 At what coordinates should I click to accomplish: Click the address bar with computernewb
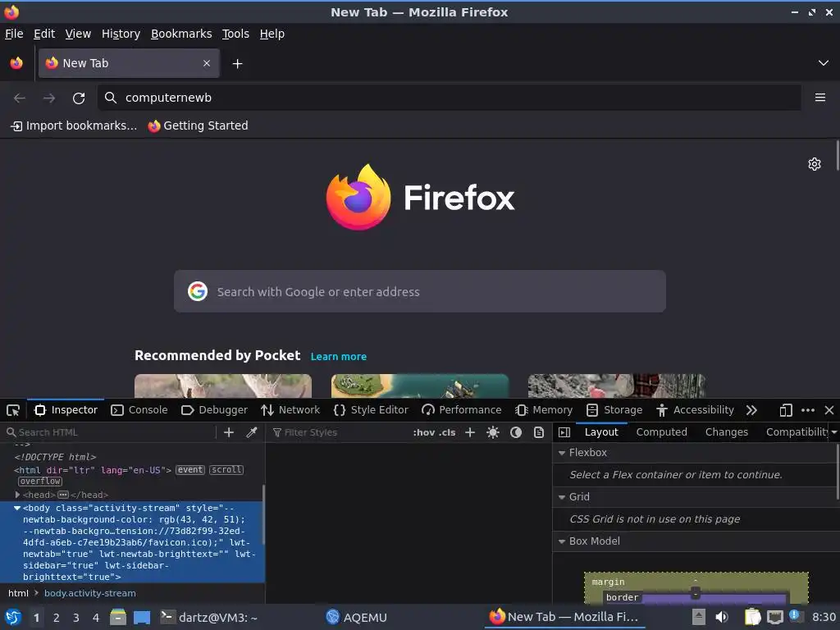coord(449,98)
